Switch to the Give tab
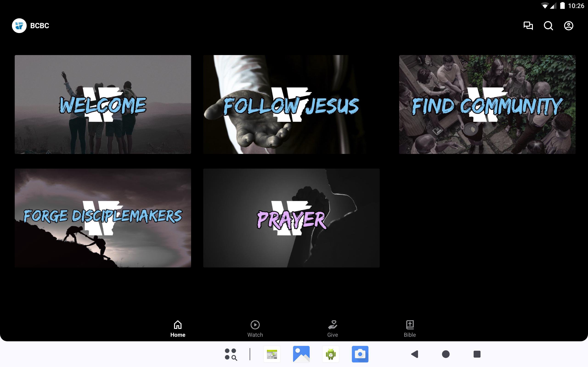588x367 pixels. (x=332, y=328)
